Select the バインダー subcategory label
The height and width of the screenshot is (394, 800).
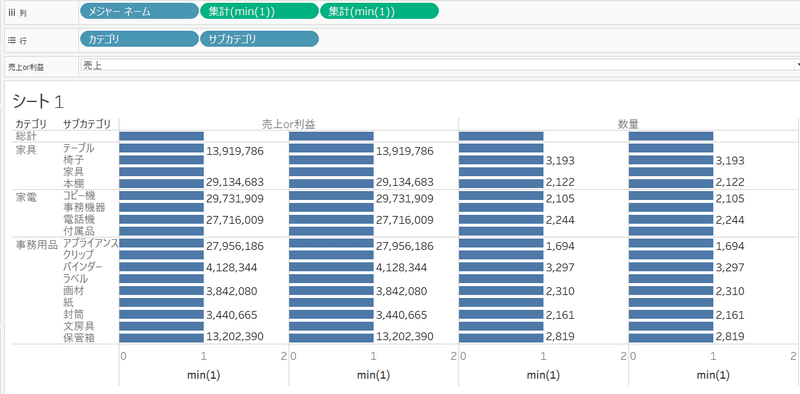83,266
